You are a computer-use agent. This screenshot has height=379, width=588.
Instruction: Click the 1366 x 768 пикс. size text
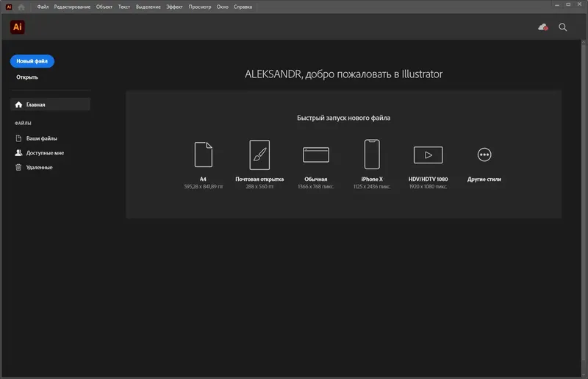click(x=316, y=187)
